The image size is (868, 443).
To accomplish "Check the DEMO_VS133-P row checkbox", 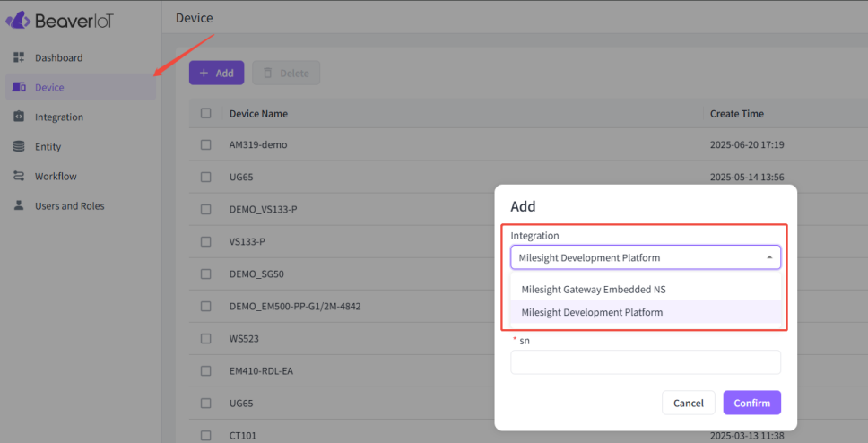I will click(x=206, y=209).
